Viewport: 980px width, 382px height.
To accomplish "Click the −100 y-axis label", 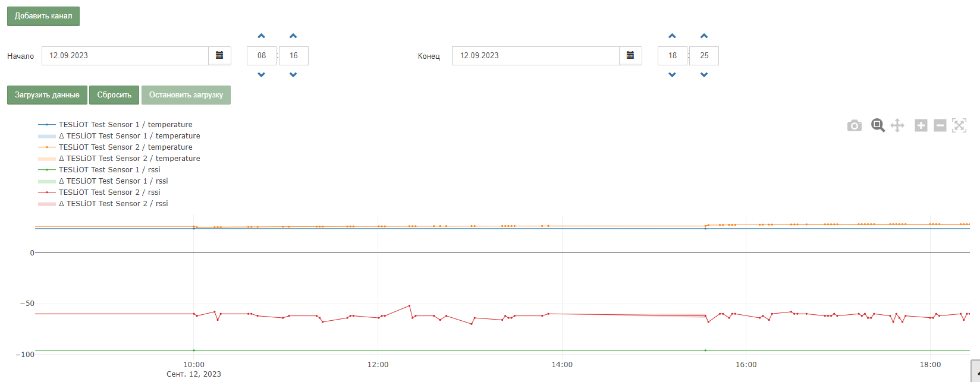I will (x=25, y=355).
